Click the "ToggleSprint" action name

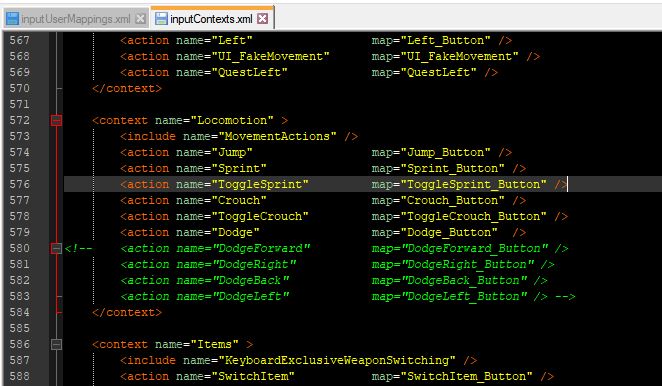pyautogui.click(x=260, y=185)
